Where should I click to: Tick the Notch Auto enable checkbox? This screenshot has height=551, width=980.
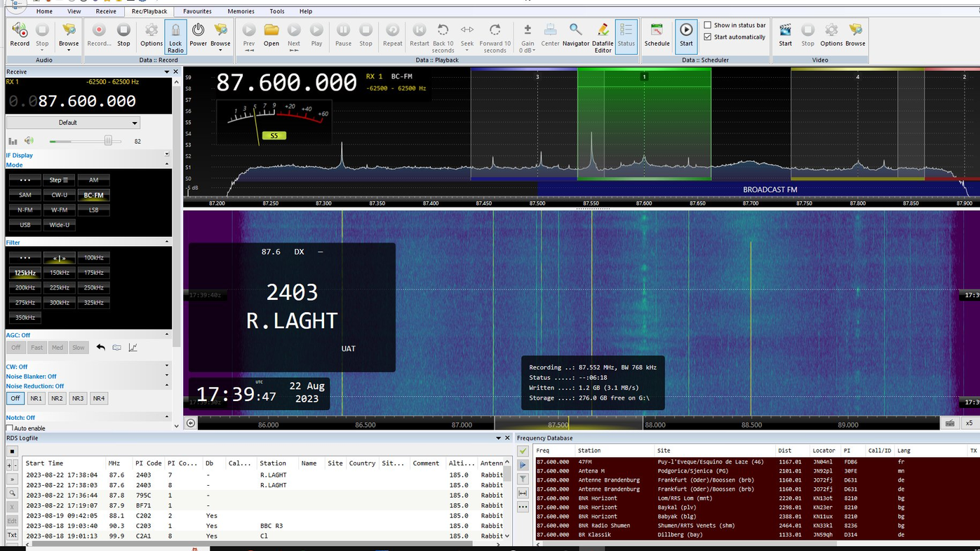pyautogui.click(x=10, y=428)
